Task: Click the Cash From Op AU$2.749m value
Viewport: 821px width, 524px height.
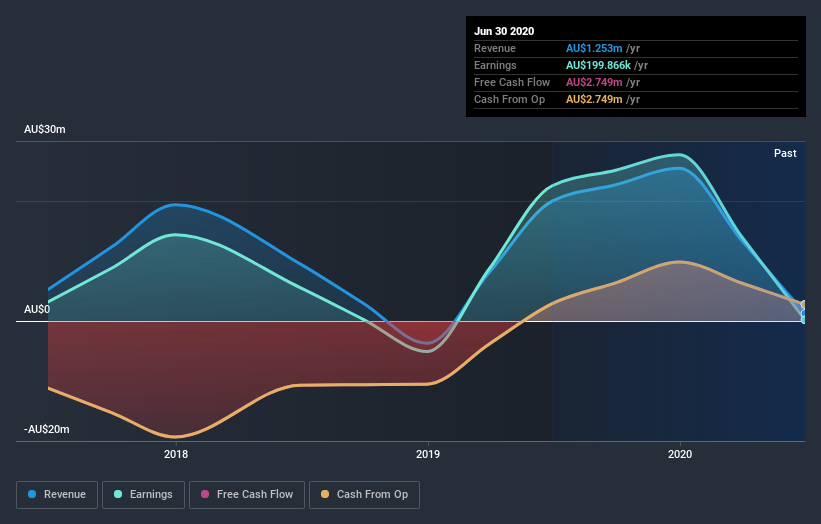Action: click(594, 99)
